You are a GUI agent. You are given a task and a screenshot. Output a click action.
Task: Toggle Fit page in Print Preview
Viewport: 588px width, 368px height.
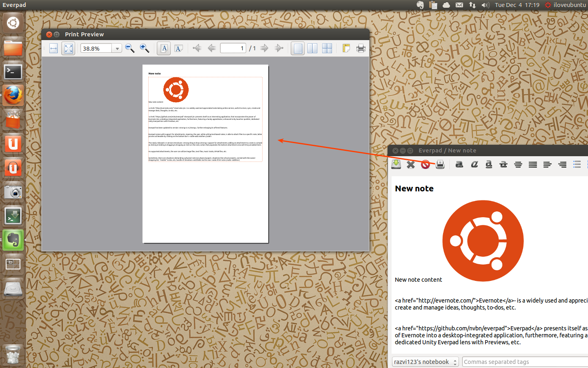tap(68, 48)
